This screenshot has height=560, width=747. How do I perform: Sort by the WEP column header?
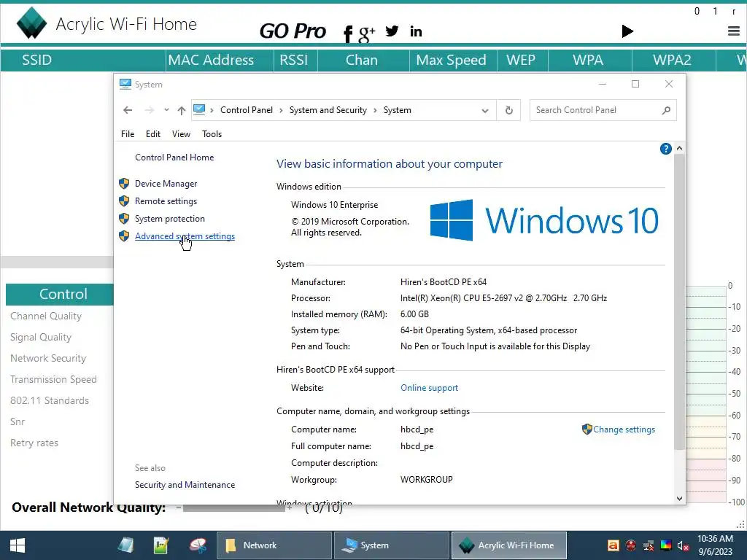coord(522,60)
